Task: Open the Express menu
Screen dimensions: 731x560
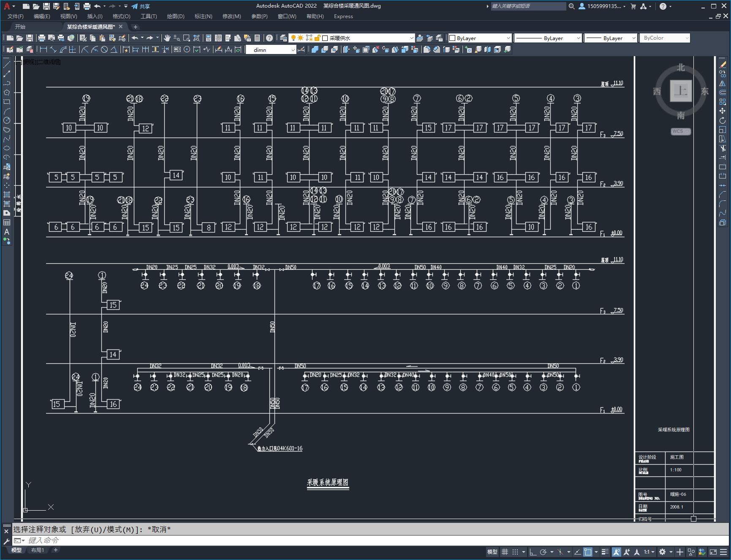Action: 343,16
